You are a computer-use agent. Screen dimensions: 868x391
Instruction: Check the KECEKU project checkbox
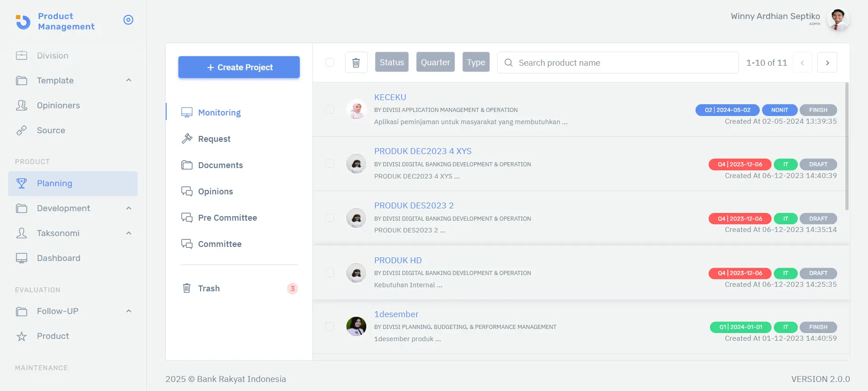pyautogui.click(x=330, y=110)
